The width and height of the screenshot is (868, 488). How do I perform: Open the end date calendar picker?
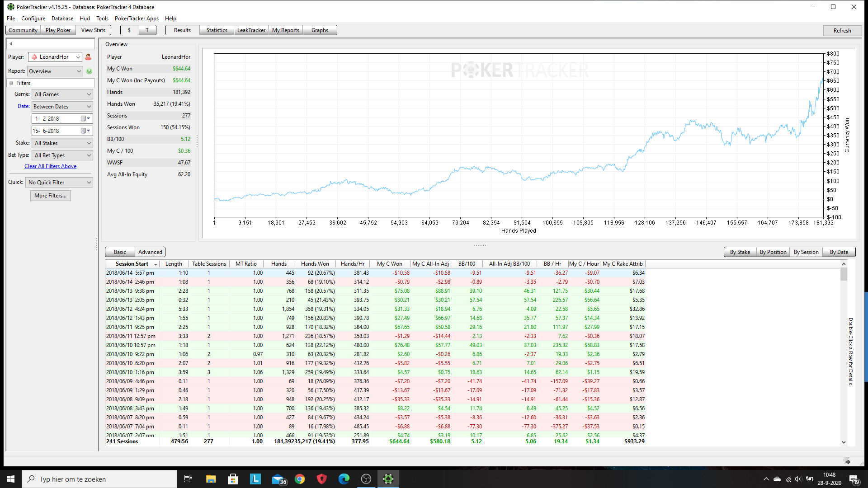(x=85, y=131)
